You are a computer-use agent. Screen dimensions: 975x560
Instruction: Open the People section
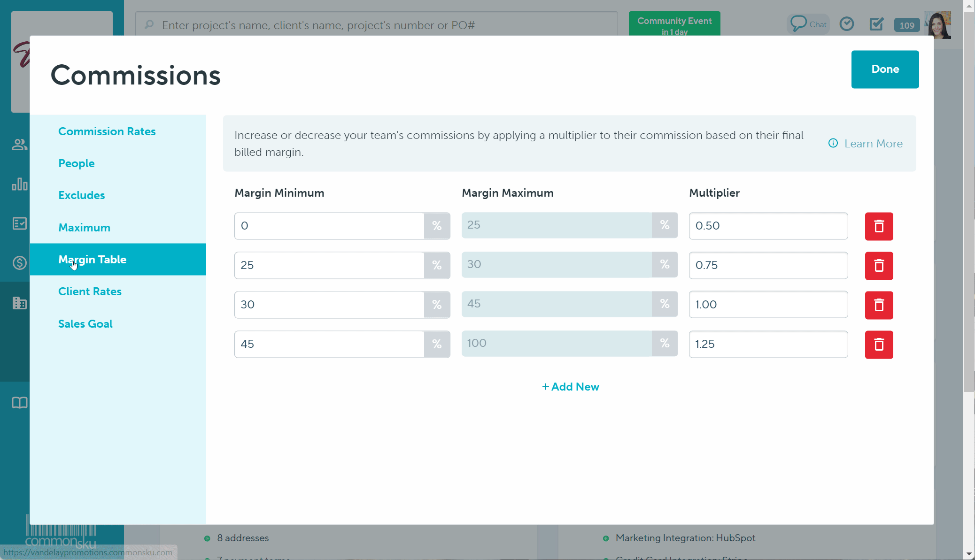(x=77, y=163)
